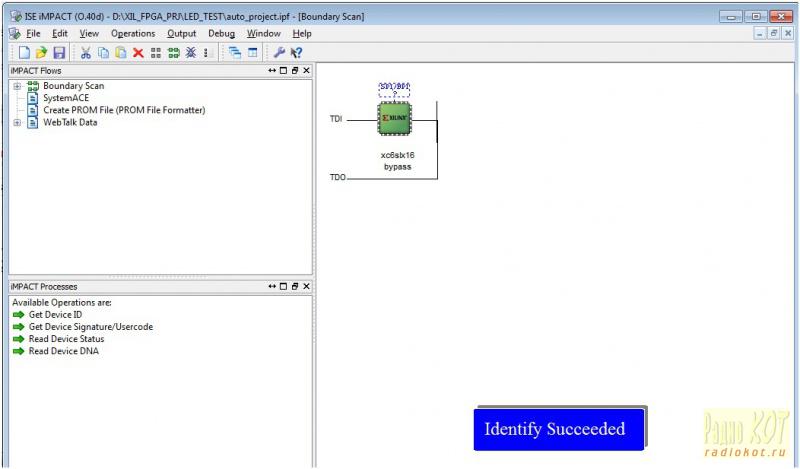Click the green Initialize Chain toolbar icon
Image resolution: width=800 pixels, height=469 pixels.
tap(173, 52)
